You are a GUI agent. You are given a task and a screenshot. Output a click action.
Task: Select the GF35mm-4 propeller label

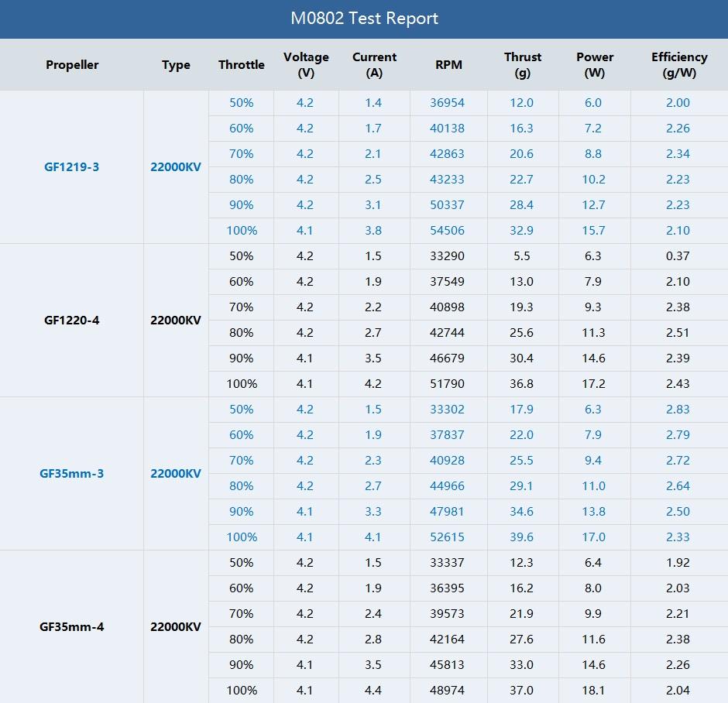coord(72,626)
